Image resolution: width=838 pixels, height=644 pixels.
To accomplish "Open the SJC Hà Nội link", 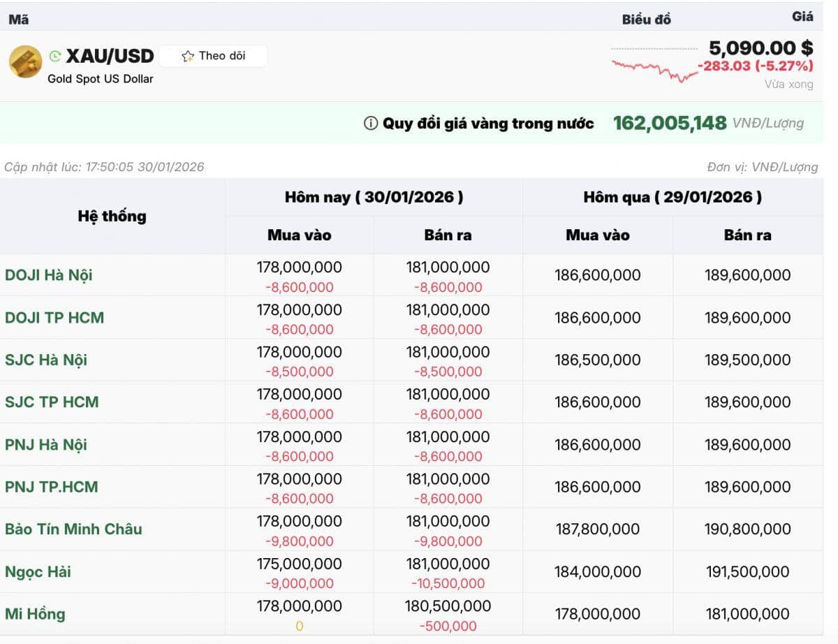I will point(46,360).
